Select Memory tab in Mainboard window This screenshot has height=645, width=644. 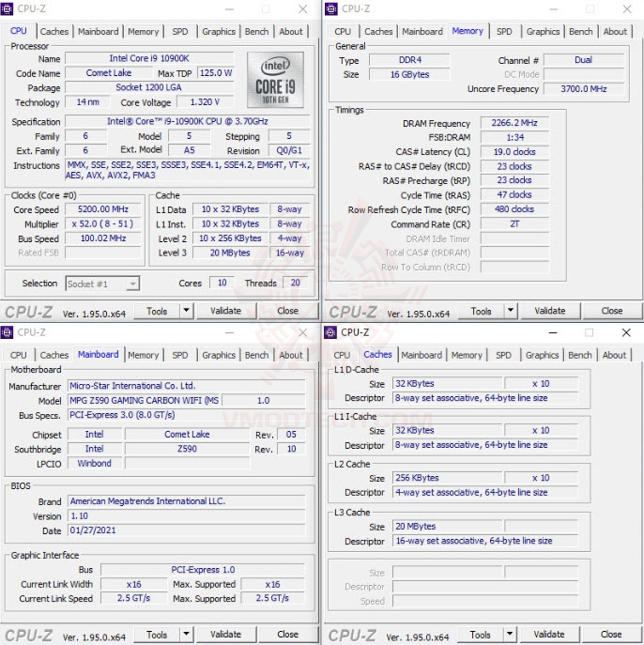pyautogui.click(x=143, y=355)
